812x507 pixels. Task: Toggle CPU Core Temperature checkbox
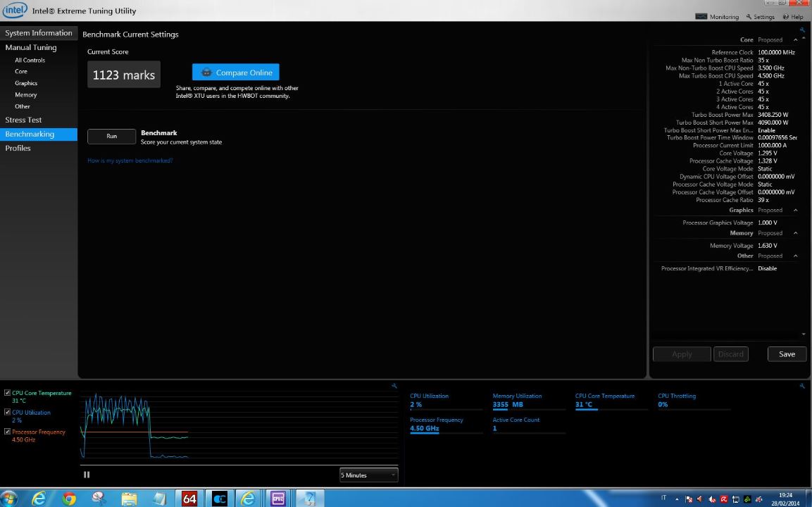click(7, 392)
